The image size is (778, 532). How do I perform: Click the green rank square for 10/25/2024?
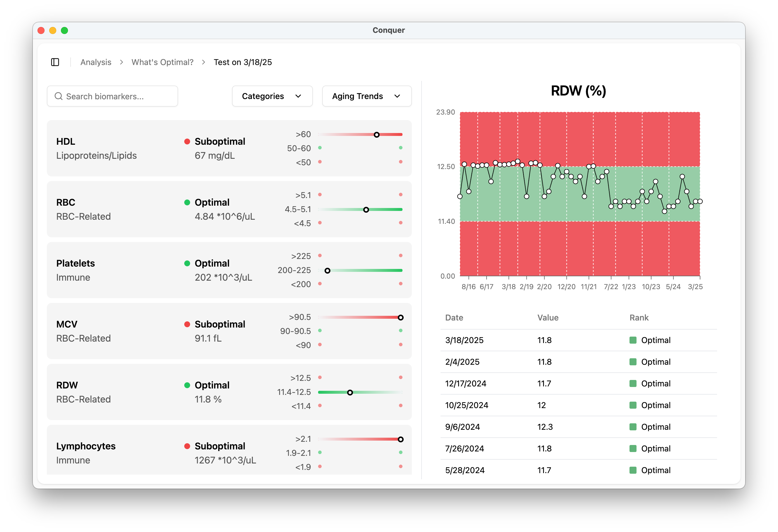pos(632,405)
